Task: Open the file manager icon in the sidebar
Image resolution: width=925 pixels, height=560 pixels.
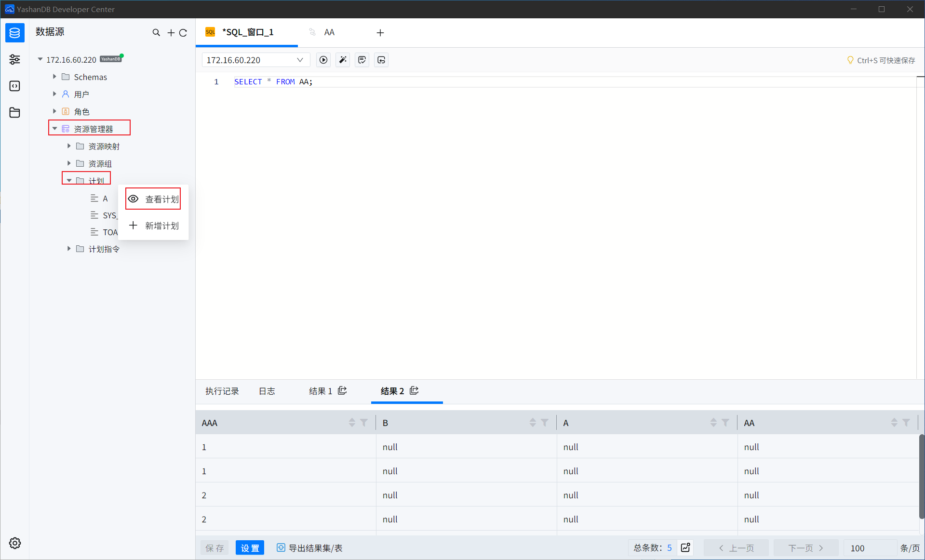Action: pos(14,112)
